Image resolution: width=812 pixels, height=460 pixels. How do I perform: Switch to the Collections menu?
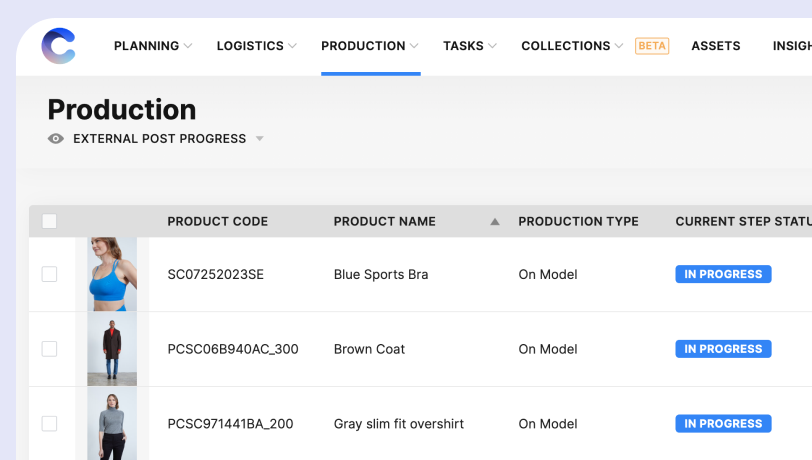point(566,46)
